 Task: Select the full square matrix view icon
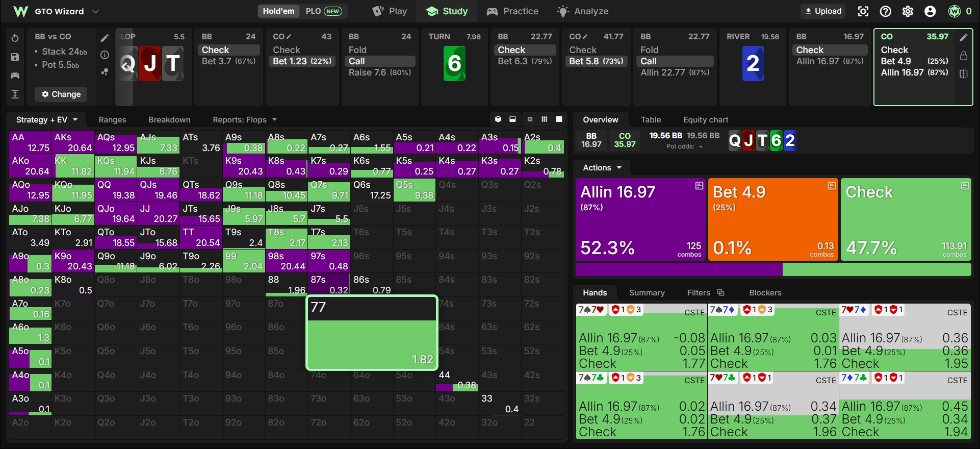click(559, 119)
